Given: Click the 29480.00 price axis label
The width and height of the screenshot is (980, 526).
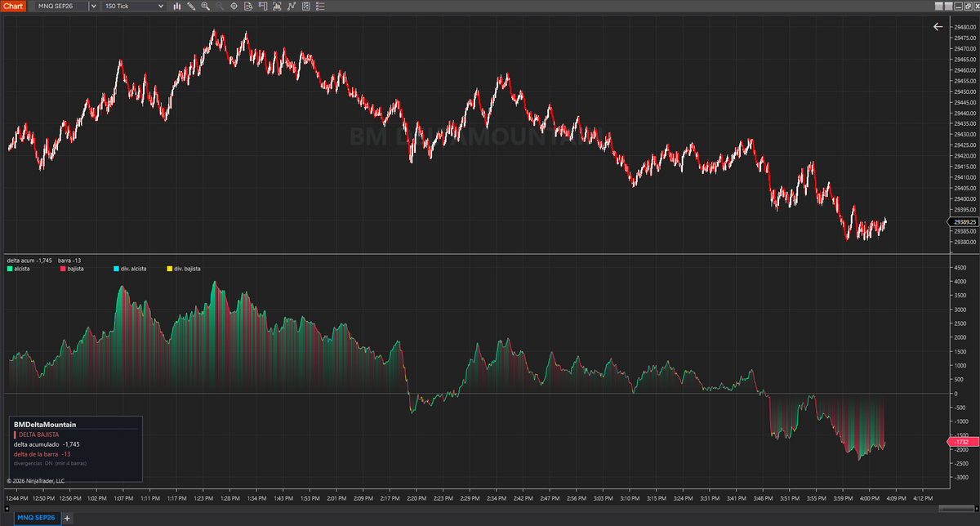Looking at the screenshot, I should click(x=964, y=28).
